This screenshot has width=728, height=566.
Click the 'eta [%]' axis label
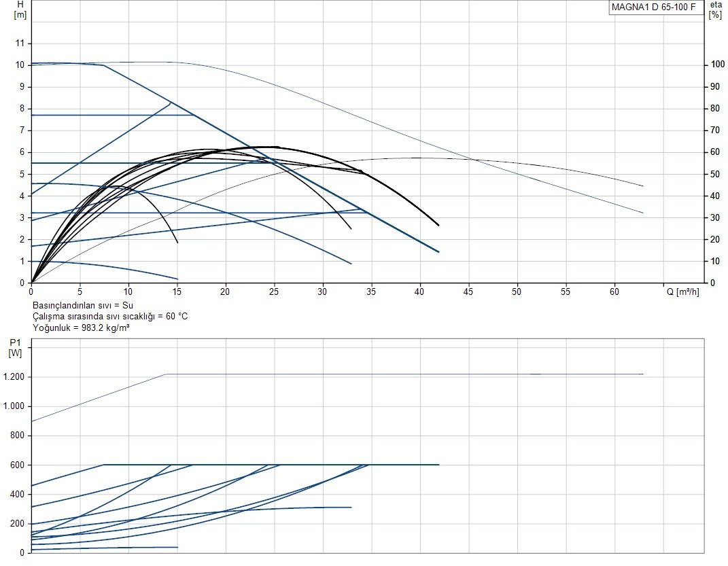click(716, 10)
